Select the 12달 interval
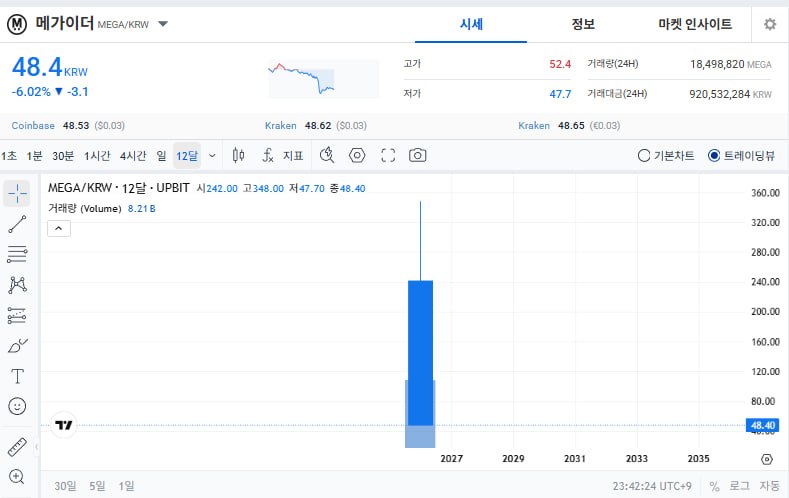Screen dimensions: 789x498 (x=187, y=155)
